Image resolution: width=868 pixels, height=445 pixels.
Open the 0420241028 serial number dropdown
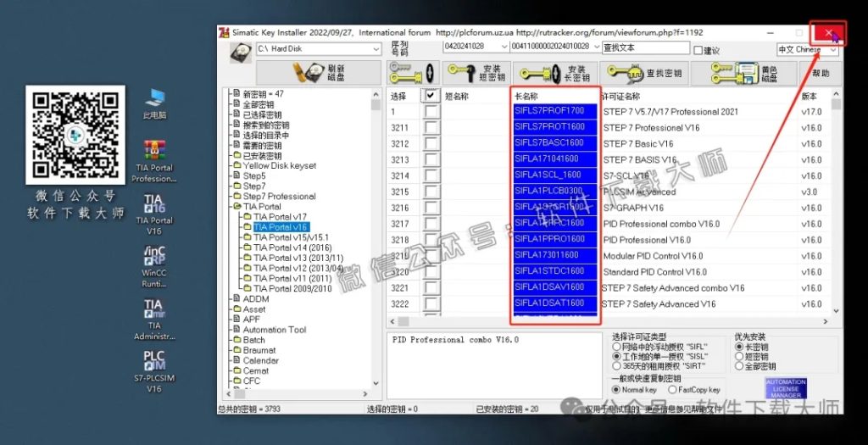tap(504, 47)
